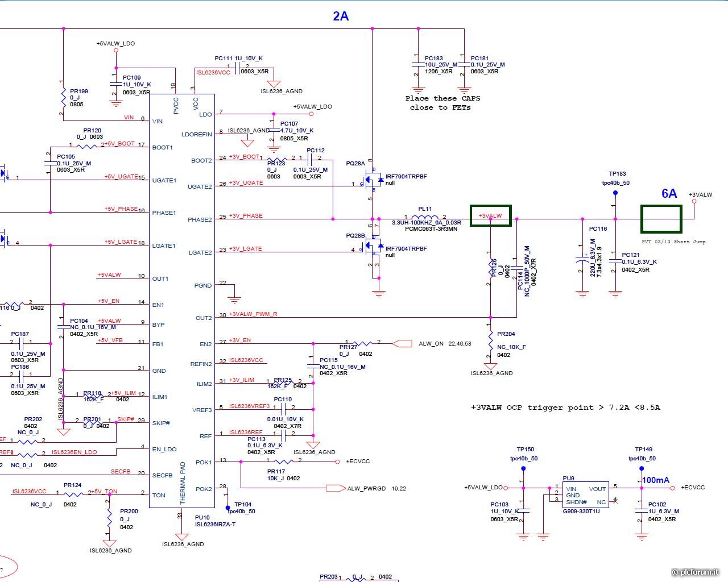Click the PCMC063T-3R3MN inductor part number
The height and width of the screenshot is (582, 728).
coord(431,228)
